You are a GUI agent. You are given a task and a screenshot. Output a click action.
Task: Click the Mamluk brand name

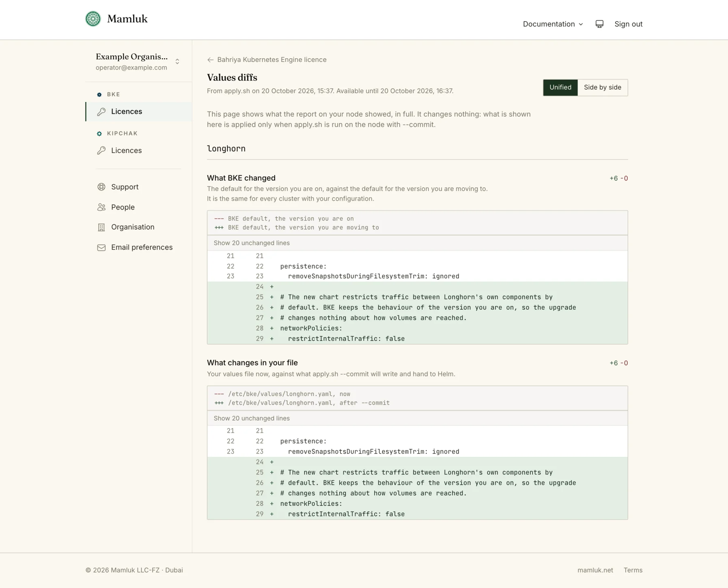pos(127,19)
